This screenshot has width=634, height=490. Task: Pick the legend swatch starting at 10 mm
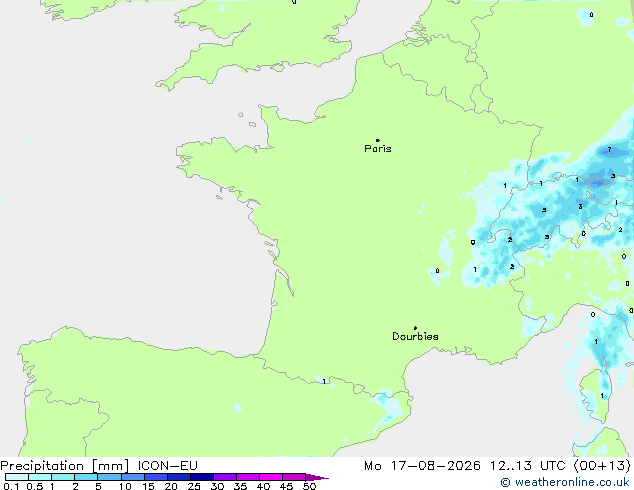133,477
